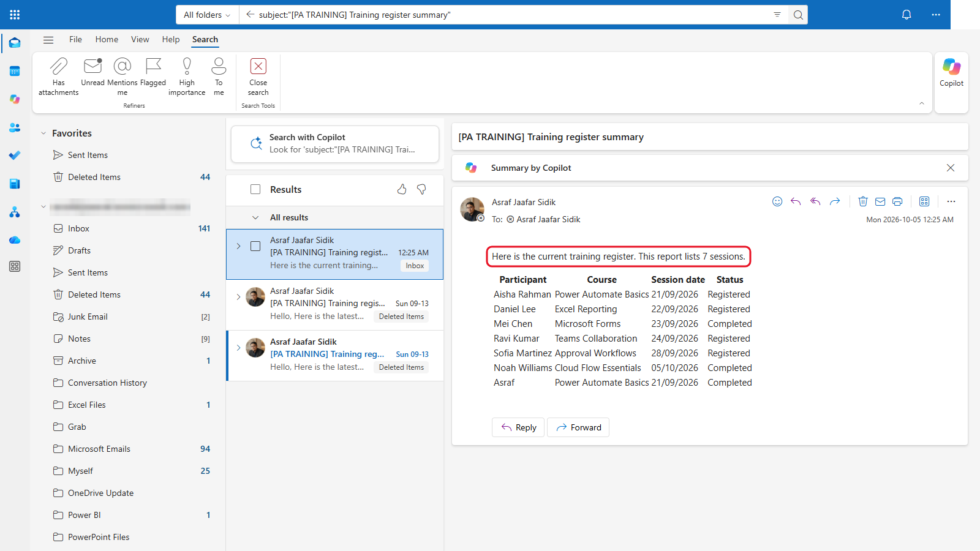The height and width of the screenshot is (551, 980).
Task: Open search filters icon in search box
Action: coord(777,15)
